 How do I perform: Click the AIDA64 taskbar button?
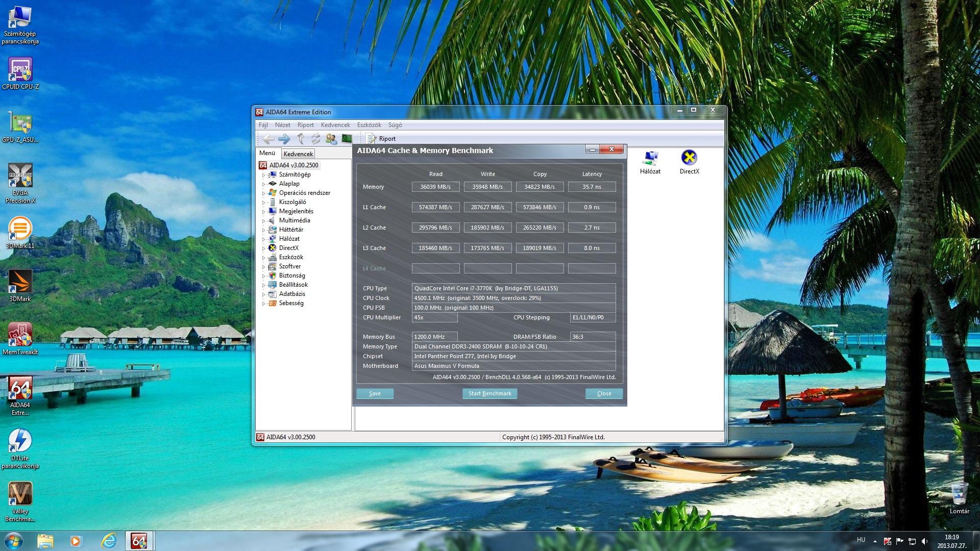pyautogui.click(x=139, y=541)
